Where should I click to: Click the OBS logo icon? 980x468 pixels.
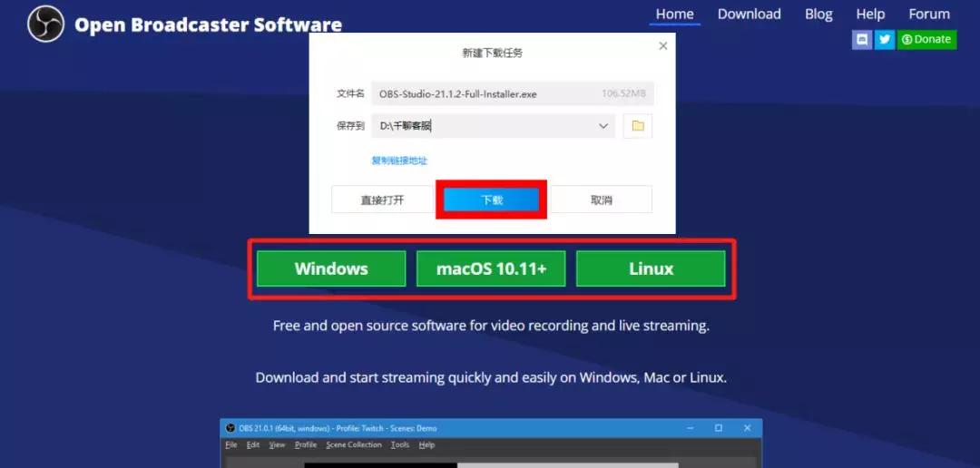46,24
